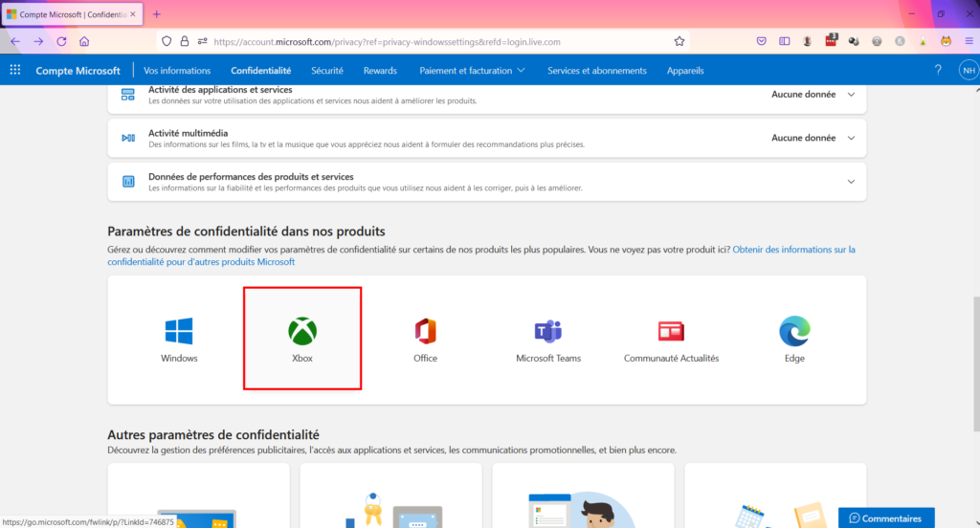This screenshot has height=528, width=980.
Task: Expand the Activité multimédia section
Action: point(851,138)
